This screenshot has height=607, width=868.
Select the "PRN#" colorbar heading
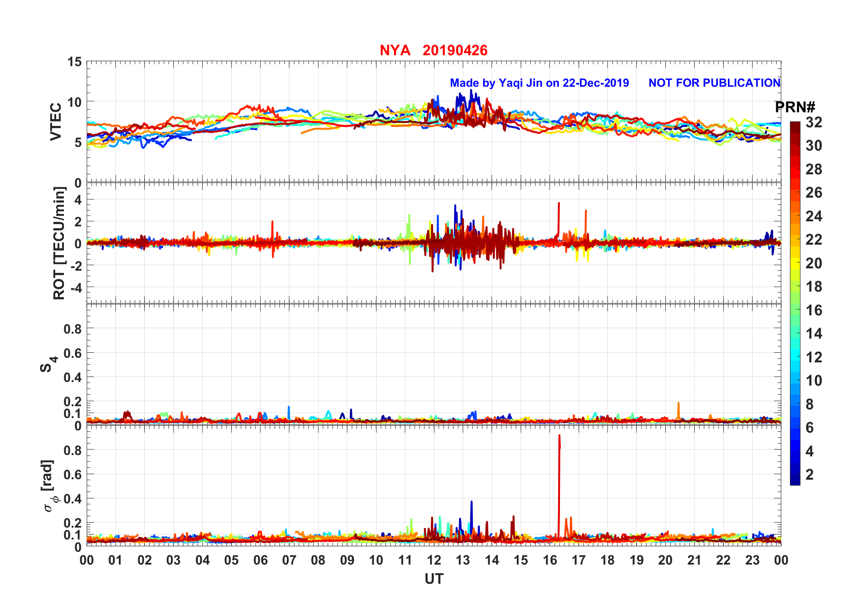795,107
